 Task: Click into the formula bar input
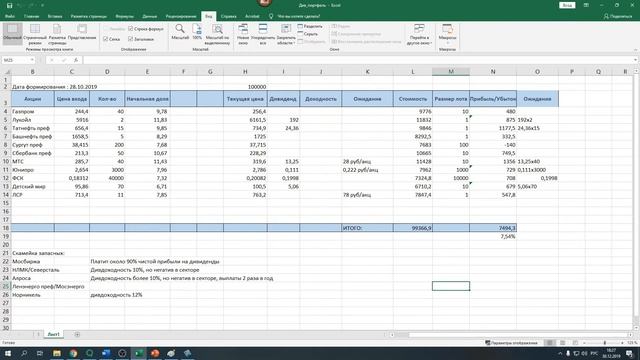point(358,60)
